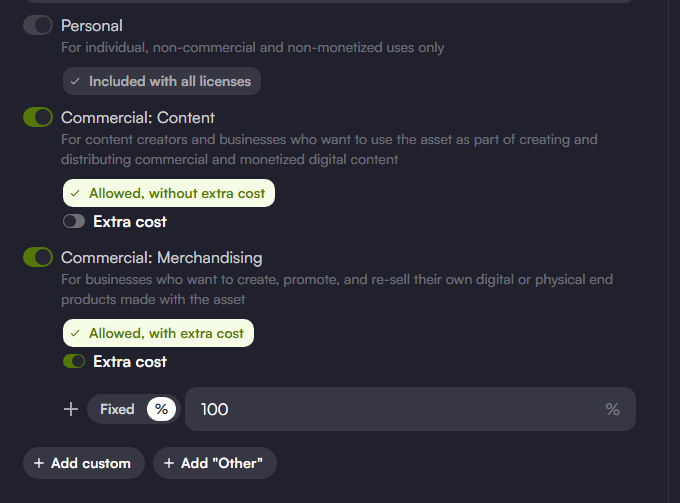Click checkmark icon in Allowed, with extra cost
680x503 pixels.
[75, 333]
